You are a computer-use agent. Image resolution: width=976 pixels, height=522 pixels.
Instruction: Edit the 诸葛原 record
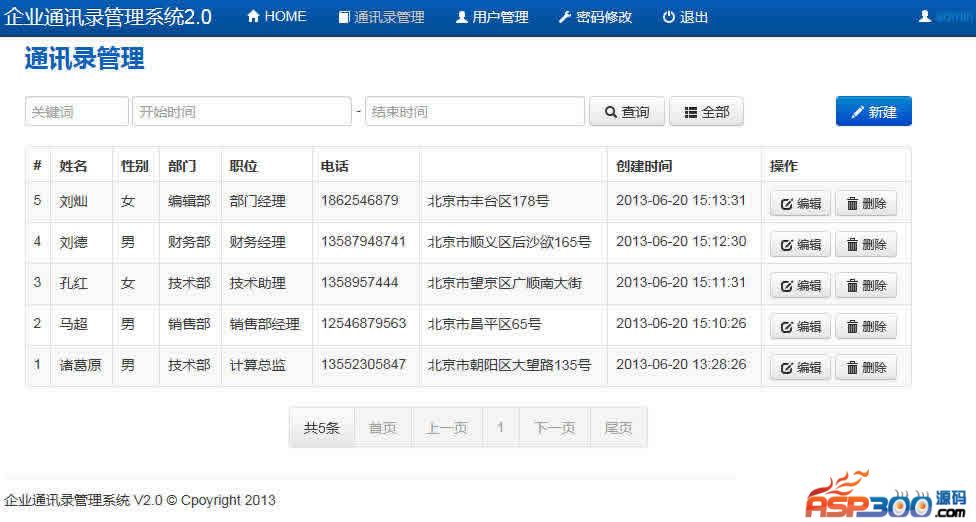(x=800, y=368)
